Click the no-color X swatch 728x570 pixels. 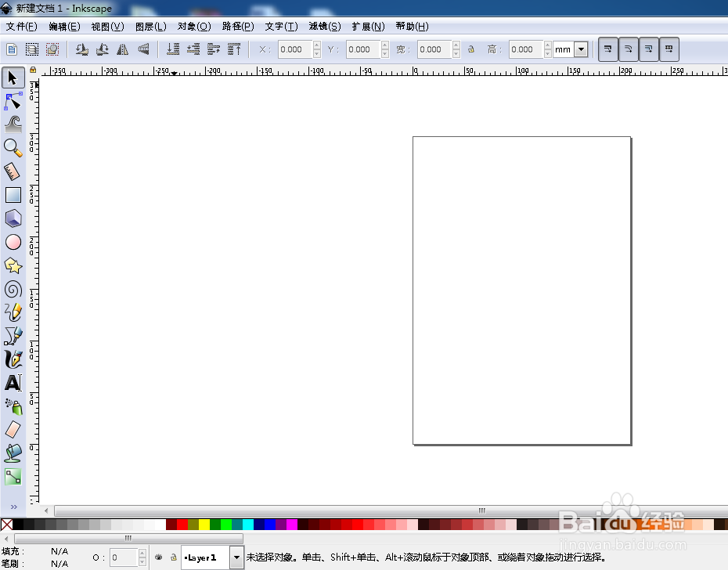[x=6, y=525]
